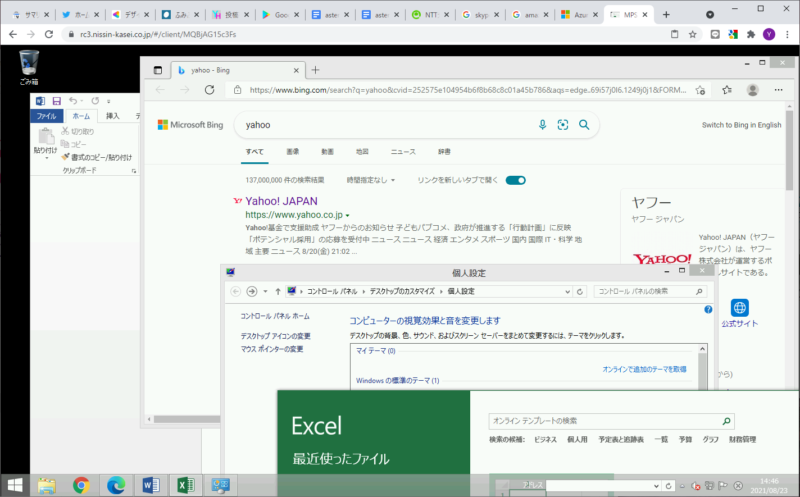Image resolution: width=800 pixels, height=497 pixels.
Task: Click the Edge tab actions icon left of the yahoo tab
Action: coord(158,70)
